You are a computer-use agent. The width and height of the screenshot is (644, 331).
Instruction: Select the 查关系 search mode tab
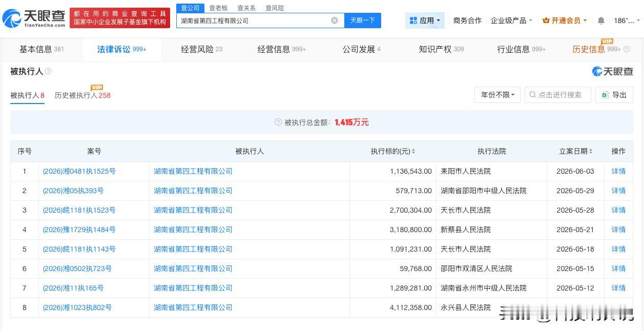tap(246, 8)
